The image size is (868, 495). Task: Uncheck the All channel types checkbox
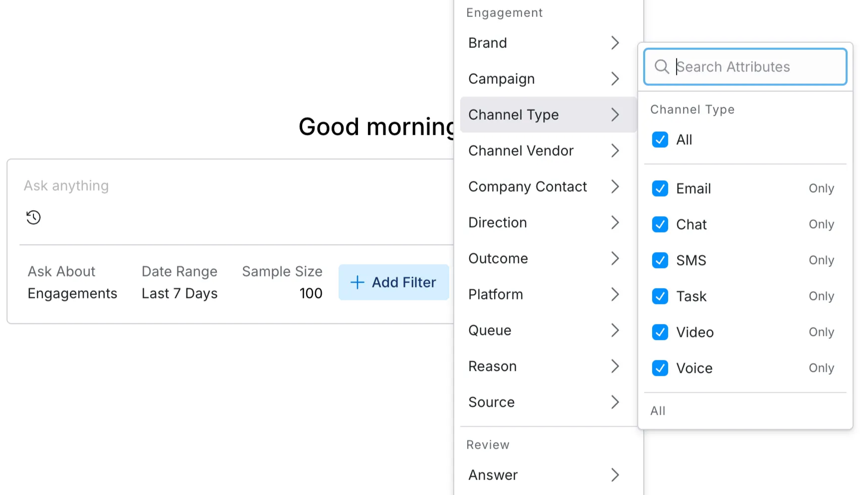(x=660, y=140)
